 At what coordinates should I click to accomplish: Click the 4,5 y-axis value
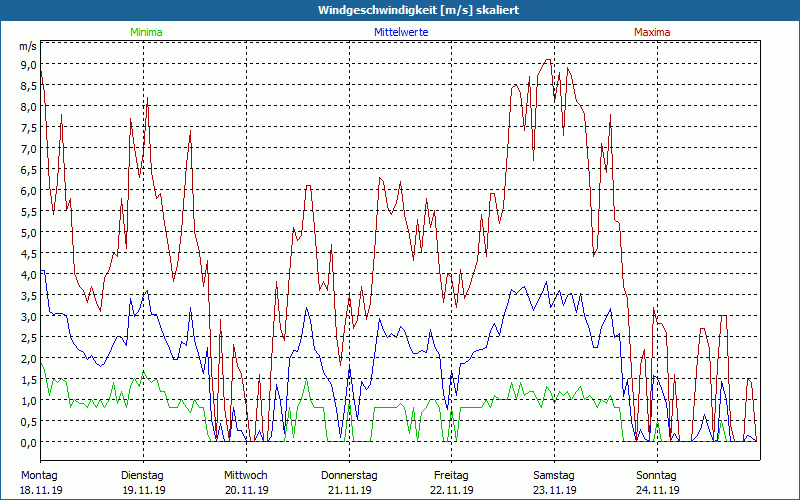[x=29, y=254]
